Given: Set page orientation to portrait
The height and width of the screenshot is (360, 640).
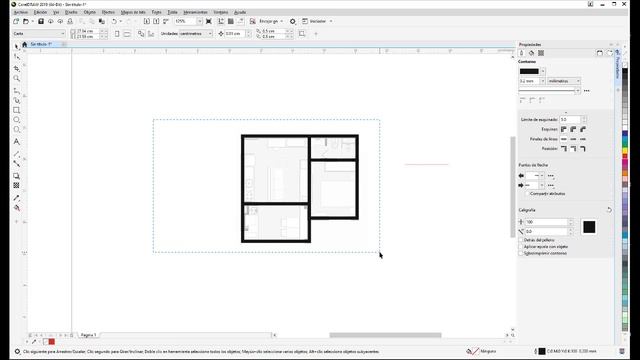Looking at the screenshot, I should click(x=117, y=33).
